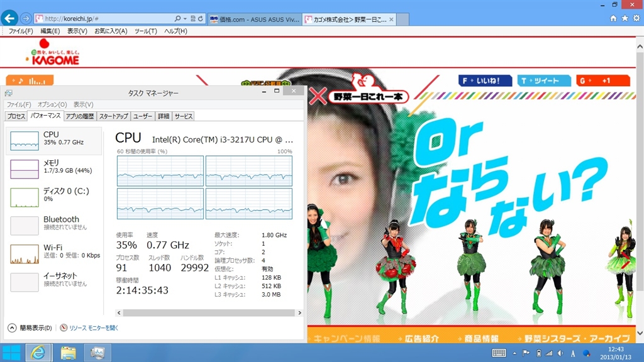
Task: Switch to アプリの履歴 tab
Action: pyautogui.click(x=80, y=116)
